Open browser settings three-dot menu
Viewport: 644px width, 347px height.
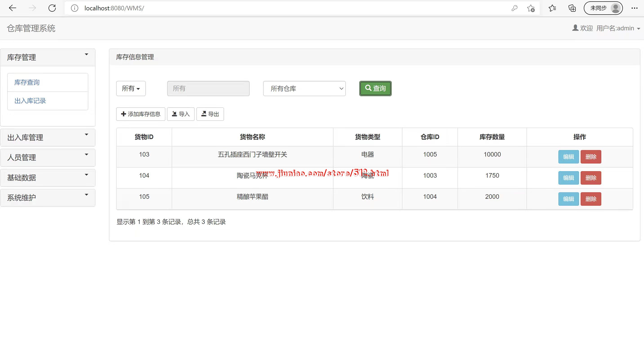pyautogui.click(x=634, y=8)
